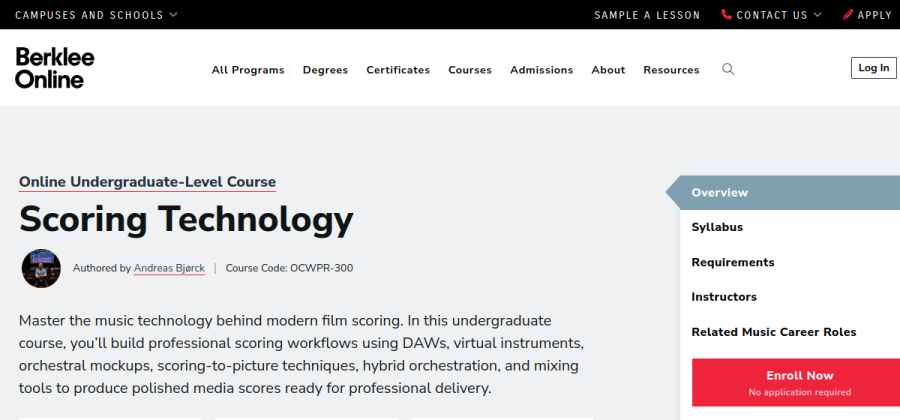The width and height of the screenshot is (900, 420).
Task: Click the Berklee Online logo
Action: pyautogui.click(x=55, y=68)
